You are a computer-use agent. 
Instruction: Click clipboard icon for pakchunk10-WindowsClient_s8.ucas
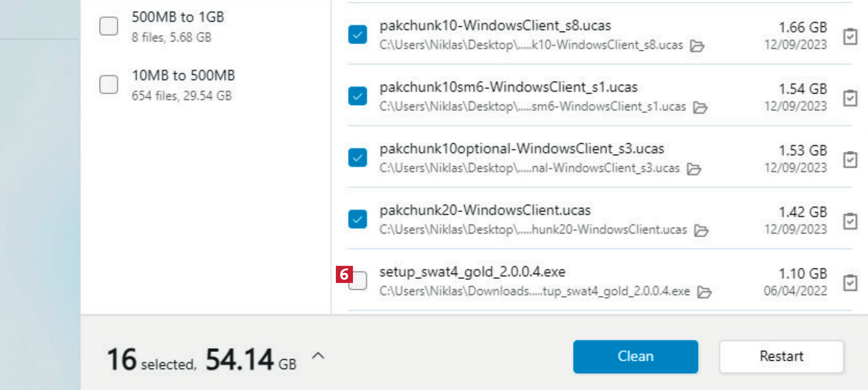[x=850, y=37]
